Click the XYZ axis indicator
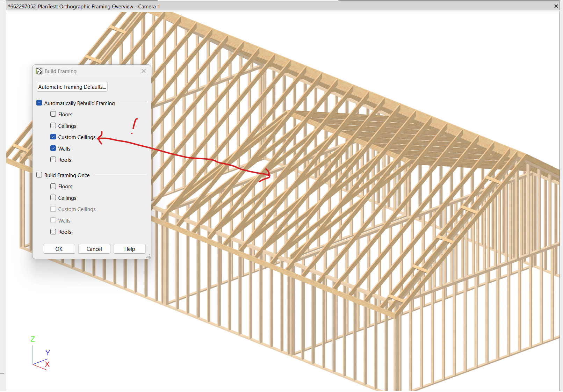Screen dimensions: 563x392 pos(40,355)
